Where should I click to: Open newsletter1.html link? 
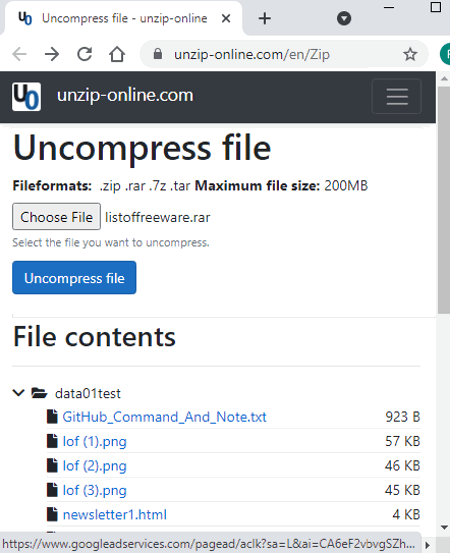click(x=115, y=515)
